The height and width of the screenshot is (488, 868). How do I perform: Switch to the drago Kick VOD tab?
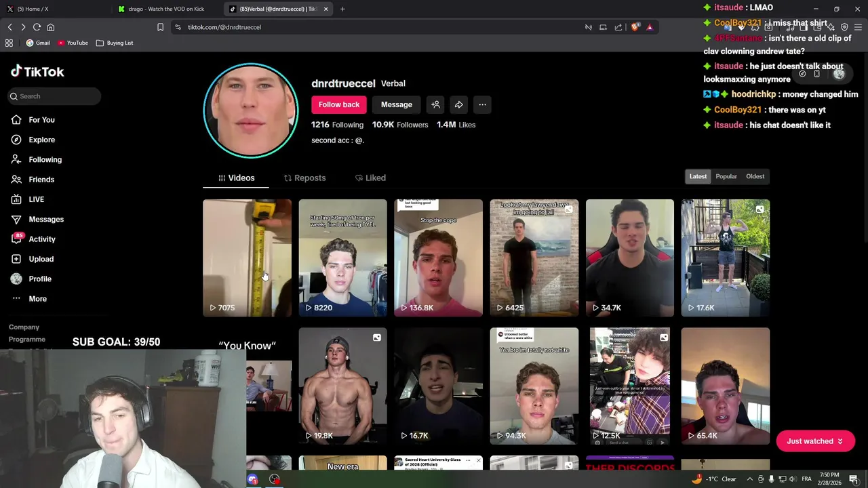[x=166, y=9]
